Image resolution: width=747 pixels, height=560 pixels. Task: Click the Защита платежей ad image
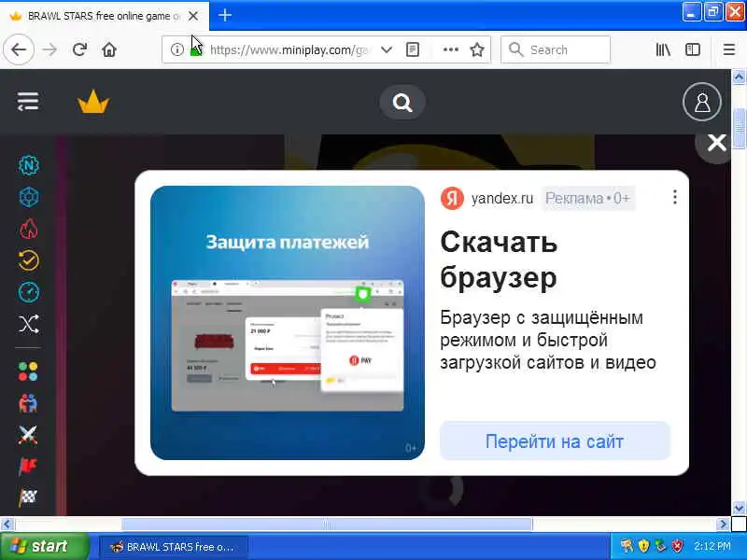coord(288,323)
